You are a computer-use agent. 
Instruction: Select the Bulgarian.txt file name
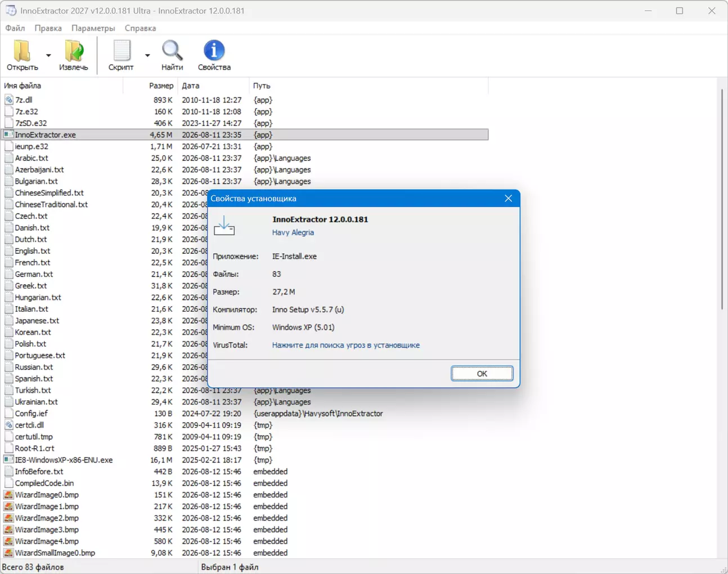click(x=37, y=181)
